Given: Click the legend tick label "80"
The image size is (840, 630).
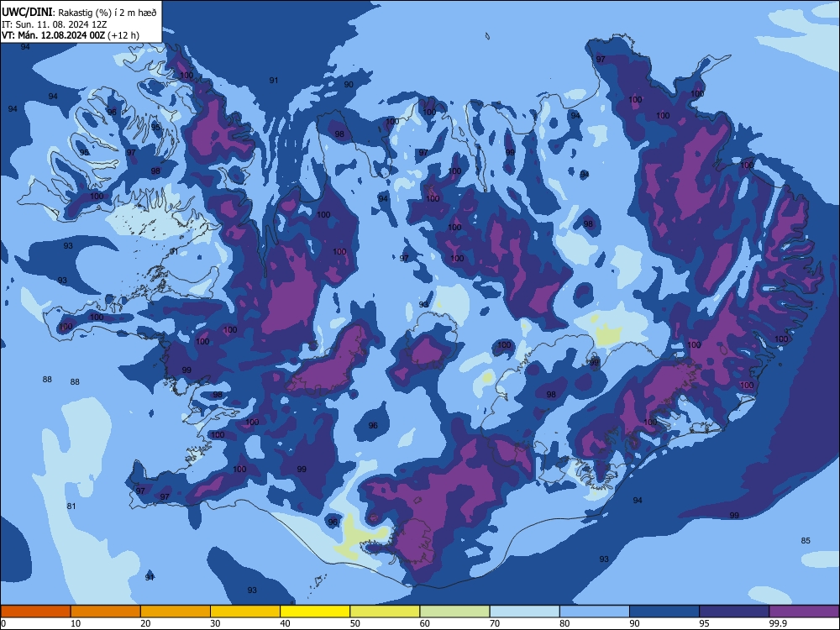Looking at the screenshot, I should click(x=565, y=623).
